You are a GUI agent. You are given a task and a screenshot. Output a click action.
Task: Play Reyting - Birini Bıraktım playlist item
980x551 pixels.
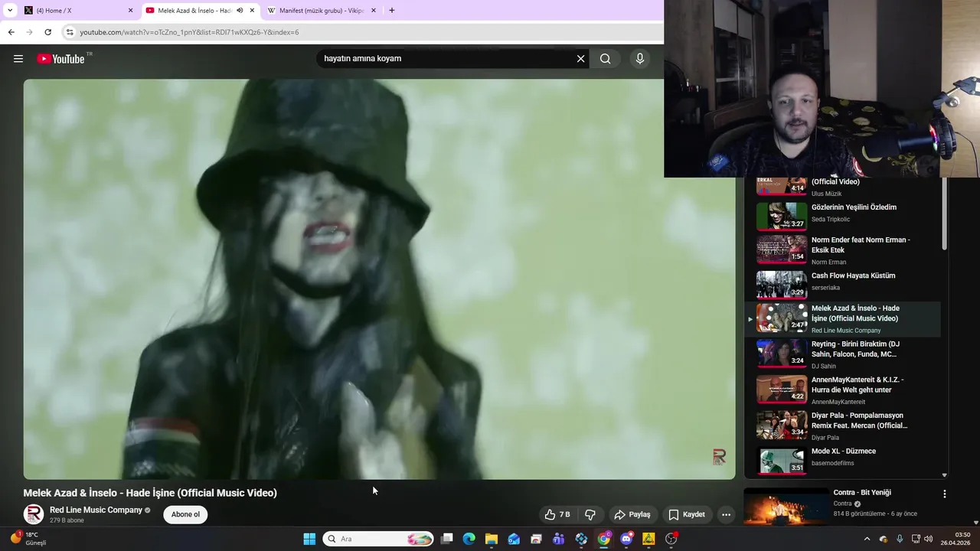(842, 354)
